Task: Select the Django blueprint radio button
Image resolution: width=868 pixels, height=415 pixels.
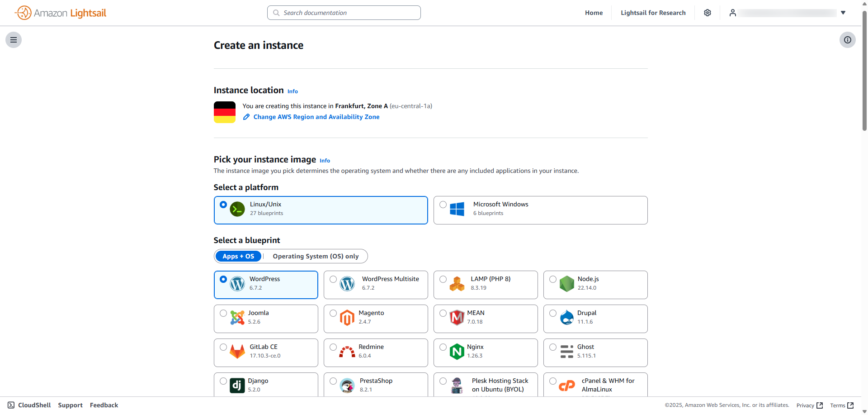Action: click(223, 381)
